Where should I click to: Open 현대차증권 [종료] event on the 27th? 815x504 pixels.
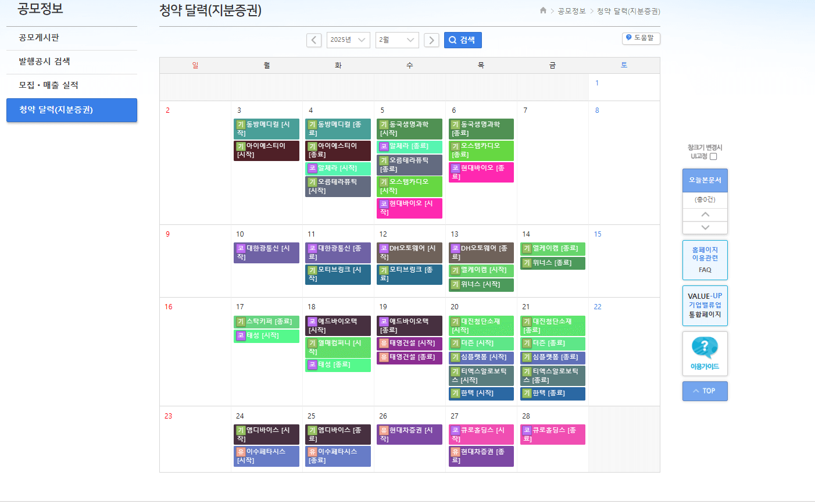[x=481, y=456]
